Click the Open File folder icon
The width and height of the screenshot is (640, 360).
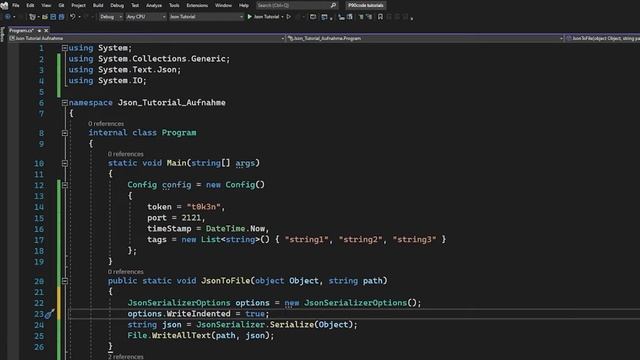(x=45, y=17)
